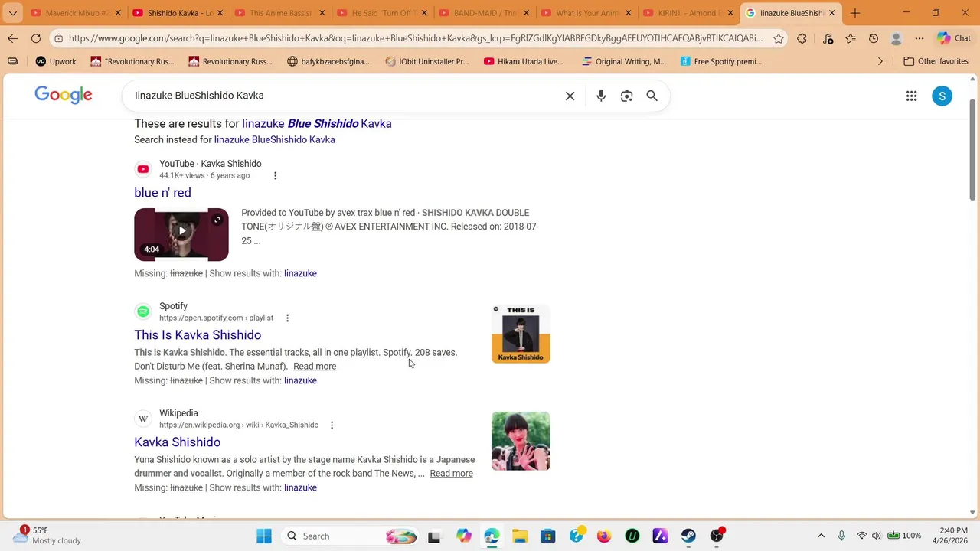Open This Is Kavka Shishido playlist
980x551 pixels.
[x=198, y=335]
